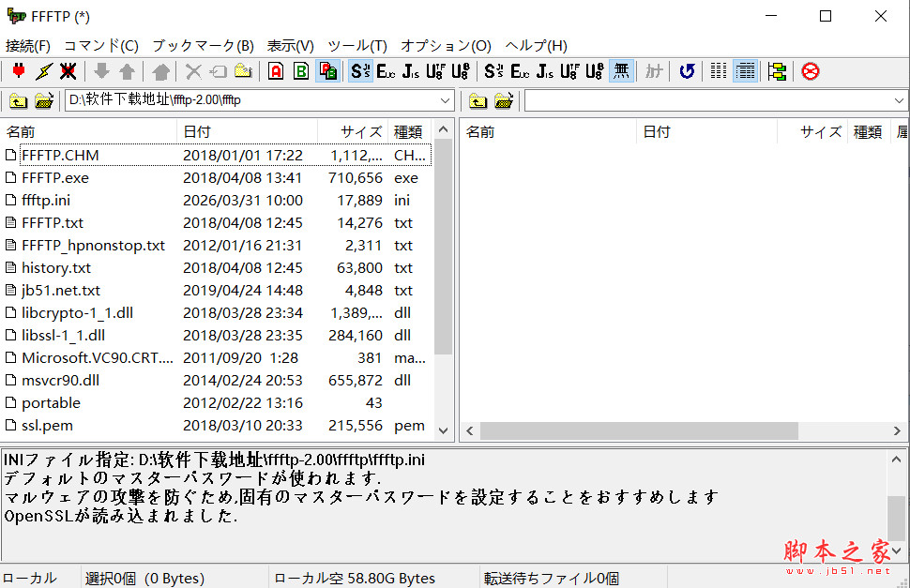The image size is (910, 588).
Task: Open the 接続(F) menu
Action: [28, 46]
